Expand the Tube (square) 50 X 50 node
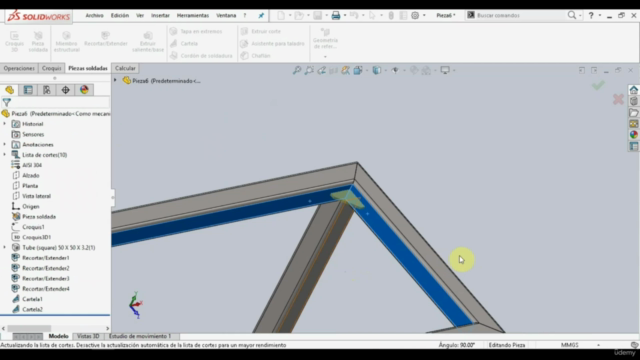640x360 pixels. (4, 247)
